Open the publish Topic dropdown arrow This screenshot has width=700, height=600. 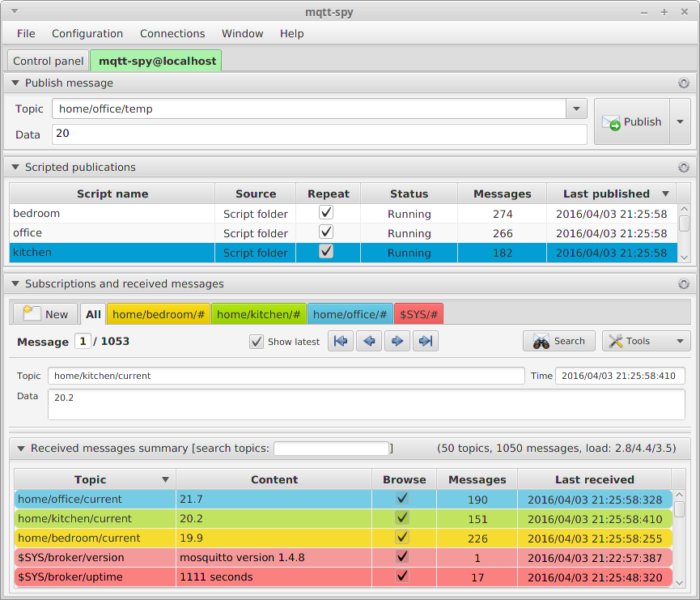point(576,109)
